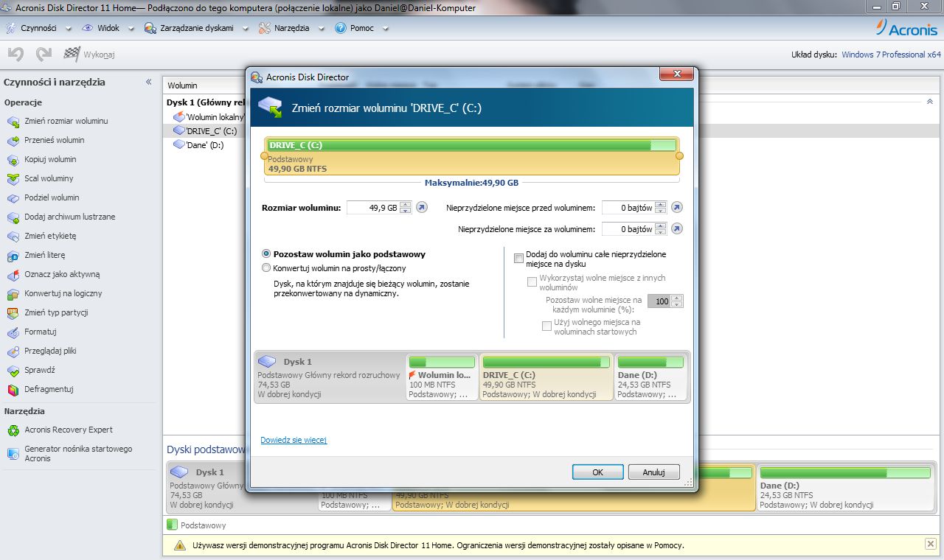This screenshot has width=944, height=560.
Task: Open the Dowiedz się więcej link
Action: point(294,440)
